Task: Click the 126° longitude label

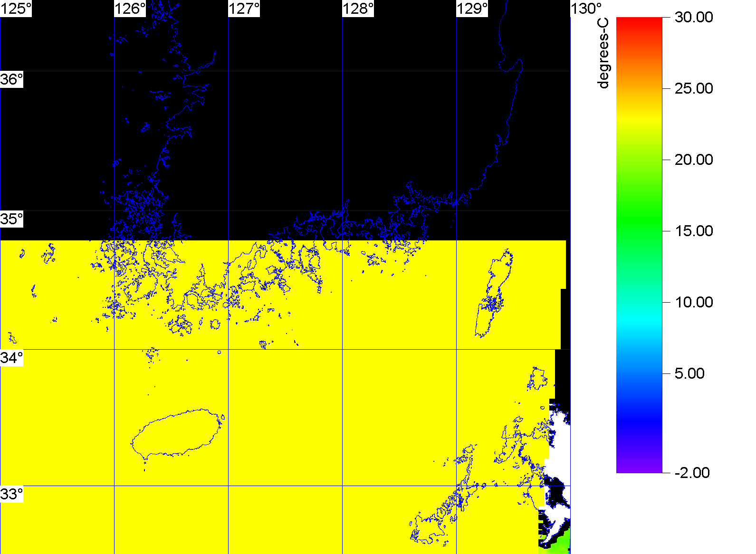Action: (x=130, y=9)
